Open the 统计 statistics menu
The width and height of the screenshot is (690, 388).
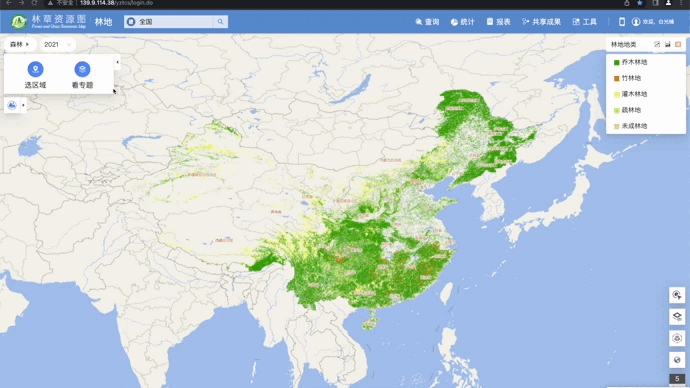(x=462, y=22)
